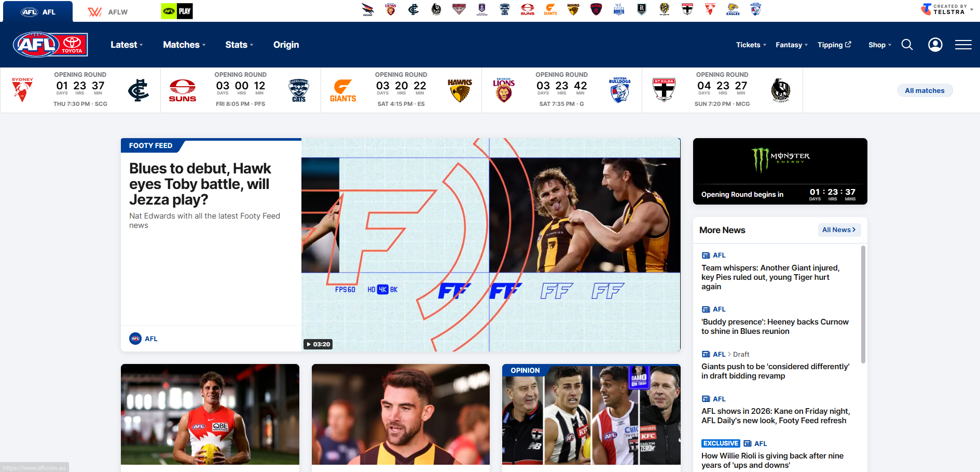Open 'Giants push to be considered differently' article

pos(776,371)
